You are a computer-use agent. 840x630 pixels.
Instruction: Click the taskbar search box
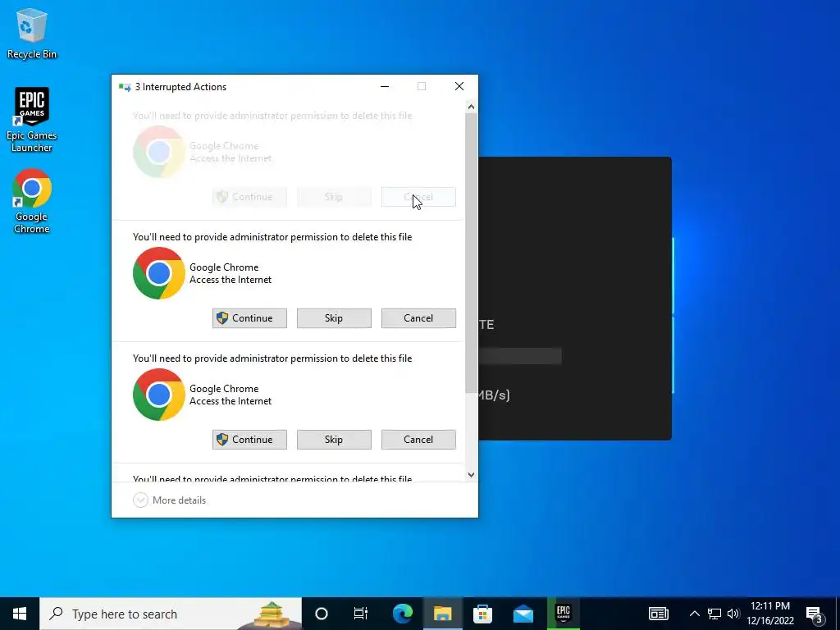[x=171, y=614]
